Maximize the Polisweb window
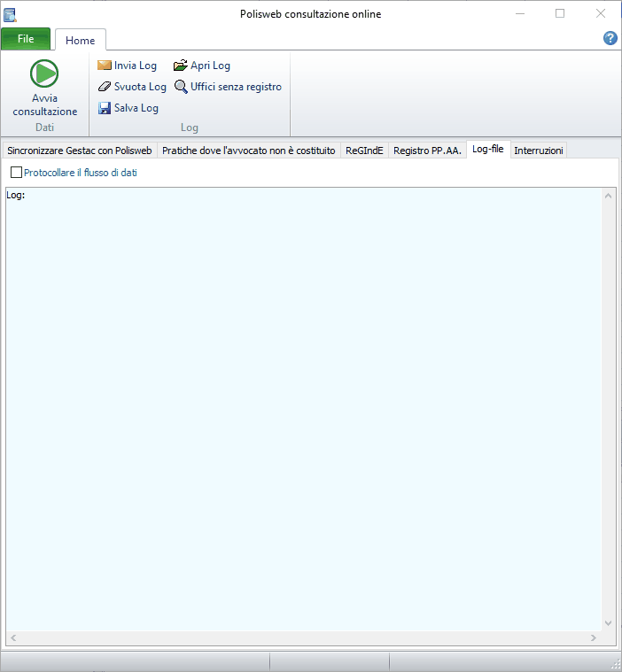The height and width of the screenshot is (672, 622). [x=560, y=13]
